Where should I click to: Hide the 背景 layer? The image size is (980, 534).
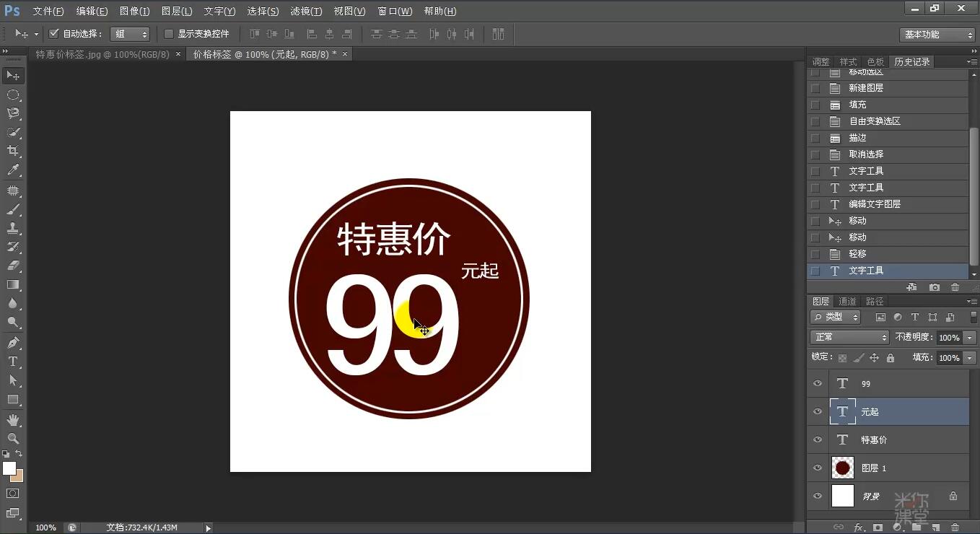click(x=818, y=496)
